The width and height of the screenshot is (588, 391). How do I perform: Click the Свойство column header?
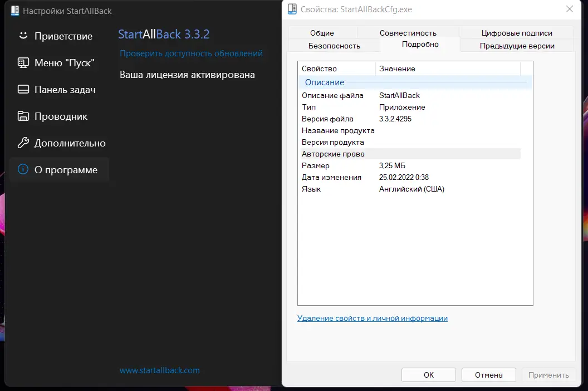click(337, 69)
